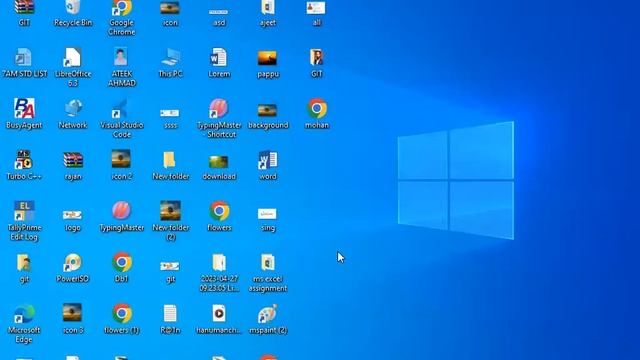Select the ajeet folder icon

click(268, 13)
